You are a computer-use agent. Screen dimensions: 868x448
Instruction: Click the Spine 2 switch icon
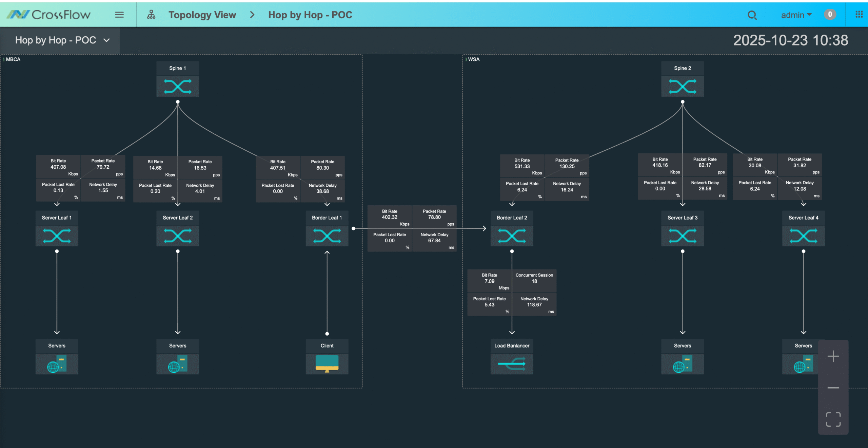tap(682, 86)
